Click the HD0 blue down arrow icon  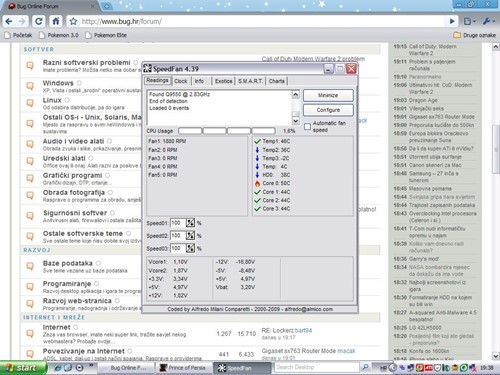pos(257,175)
